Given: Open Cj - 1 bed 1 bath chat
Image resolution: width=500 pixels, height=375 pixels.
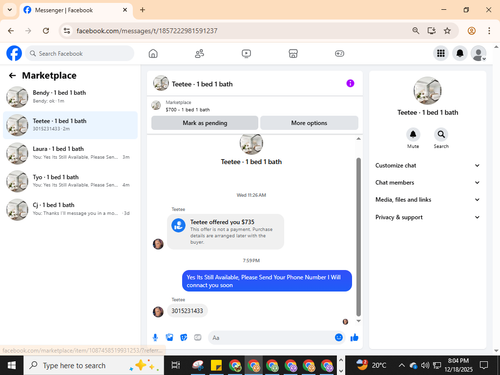Looking at the screenshot, I should 70,209.
